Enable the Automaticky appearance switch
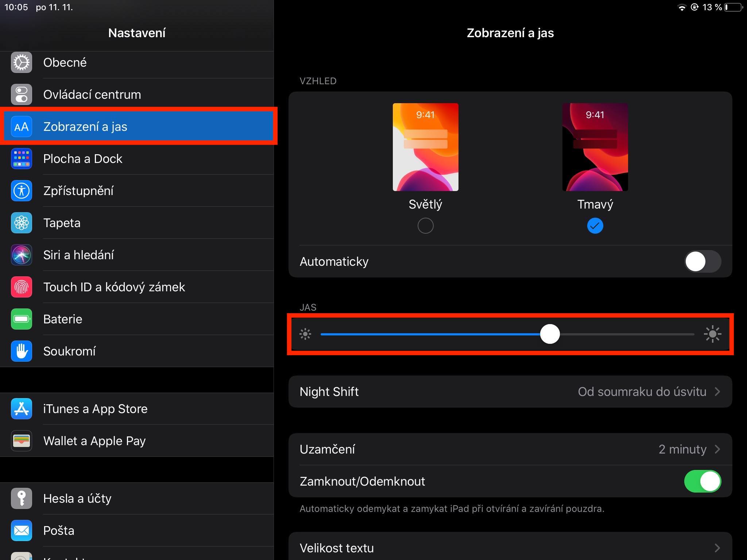The image size is (747, 560). pos(702,261)
